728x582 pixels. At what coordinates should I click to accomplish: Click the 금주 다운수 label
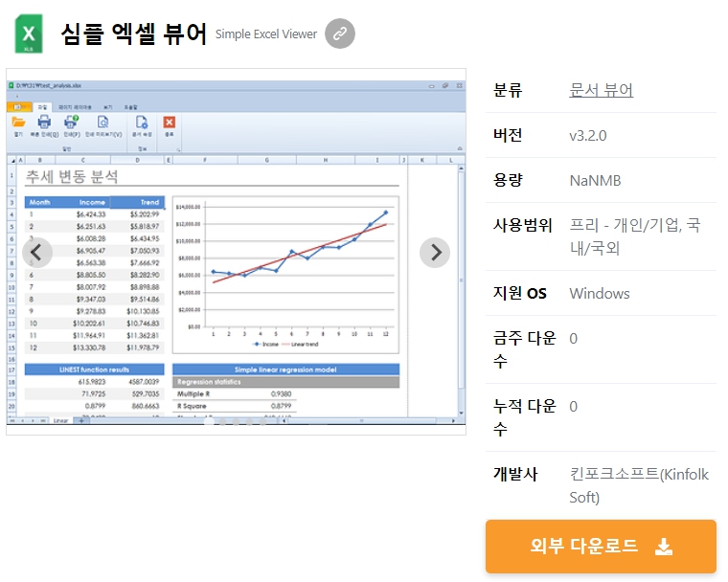point(524,349)
